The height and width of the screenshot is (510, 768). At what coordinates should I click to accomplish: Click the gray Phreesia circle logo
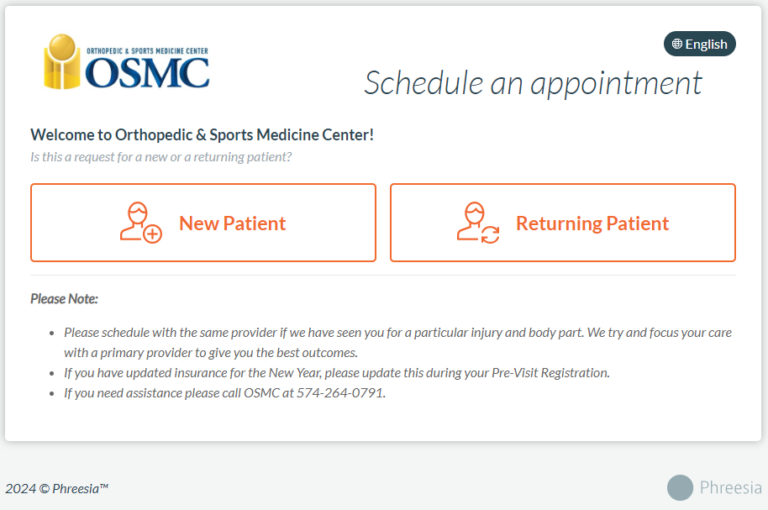coord(680,487)
